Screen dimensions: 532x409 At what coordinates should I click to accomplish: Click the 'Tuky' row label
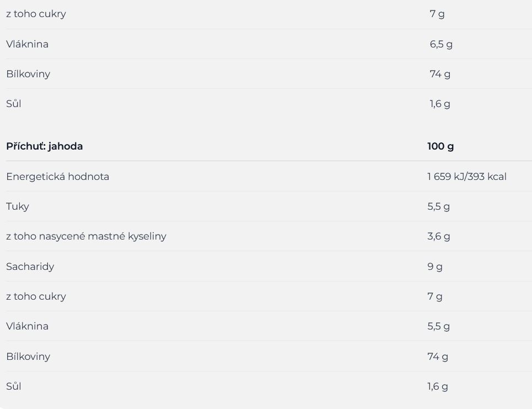coord(18,206)
